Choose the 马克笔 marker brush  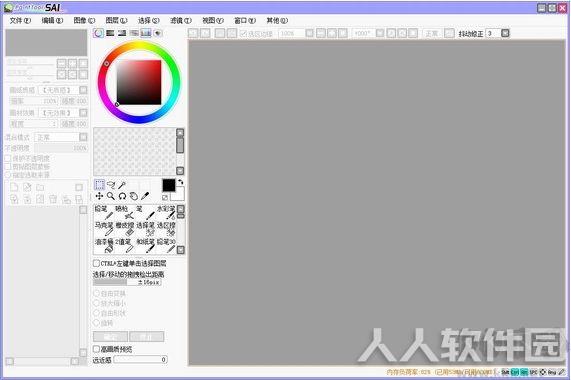[104, 229]
